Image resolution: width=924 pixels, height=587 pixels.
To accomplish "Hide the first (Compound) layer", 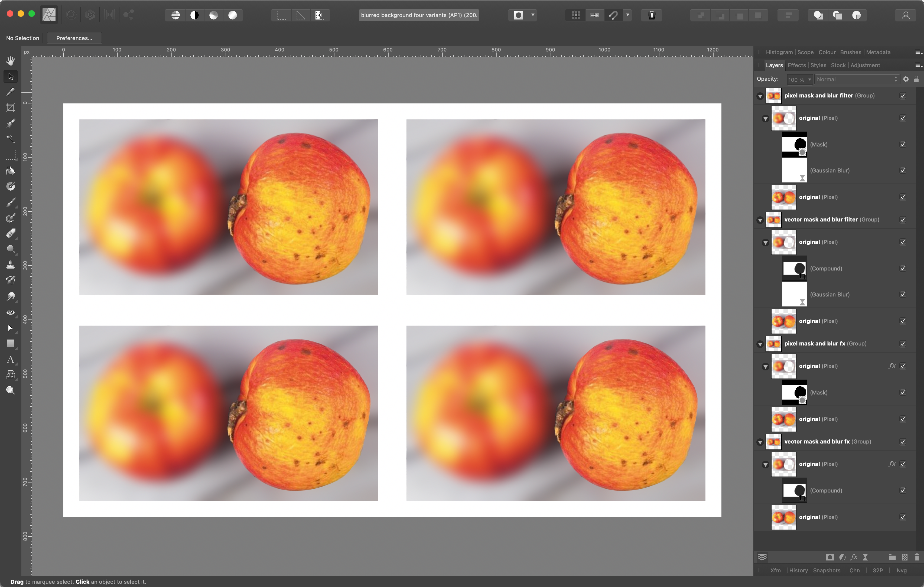I will [903, 268].
